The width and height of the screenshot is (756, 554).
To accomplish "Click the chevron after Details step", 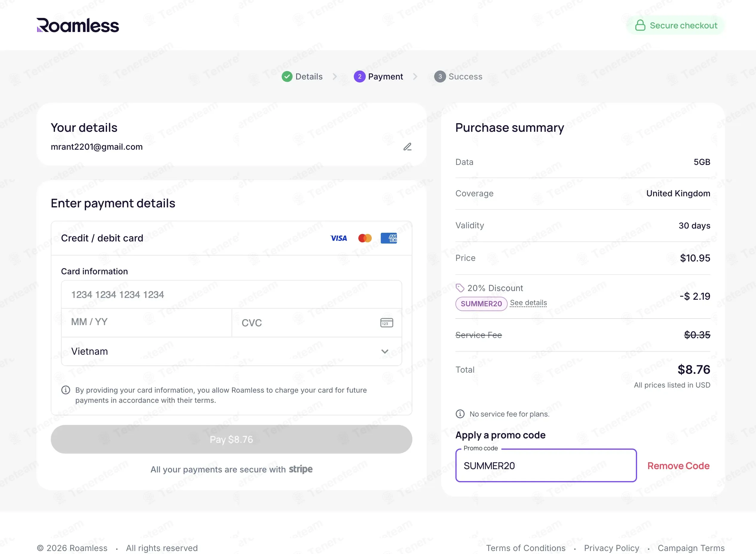I will click(x=335, y=76).
